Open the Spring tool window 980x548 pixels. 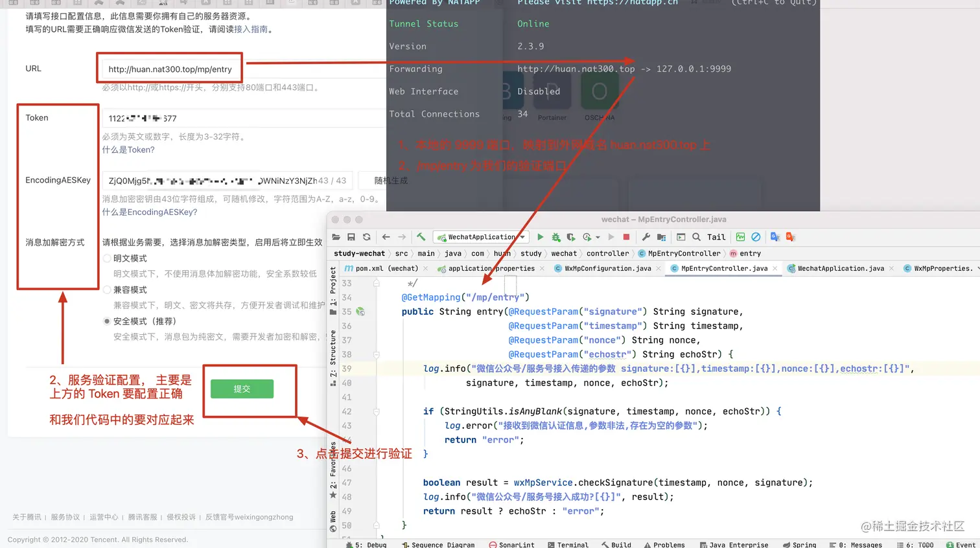click(800, 545)
